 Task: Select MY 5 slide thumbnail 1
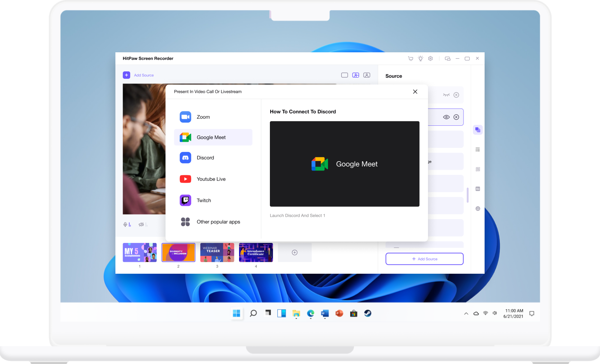coord(140,253)
